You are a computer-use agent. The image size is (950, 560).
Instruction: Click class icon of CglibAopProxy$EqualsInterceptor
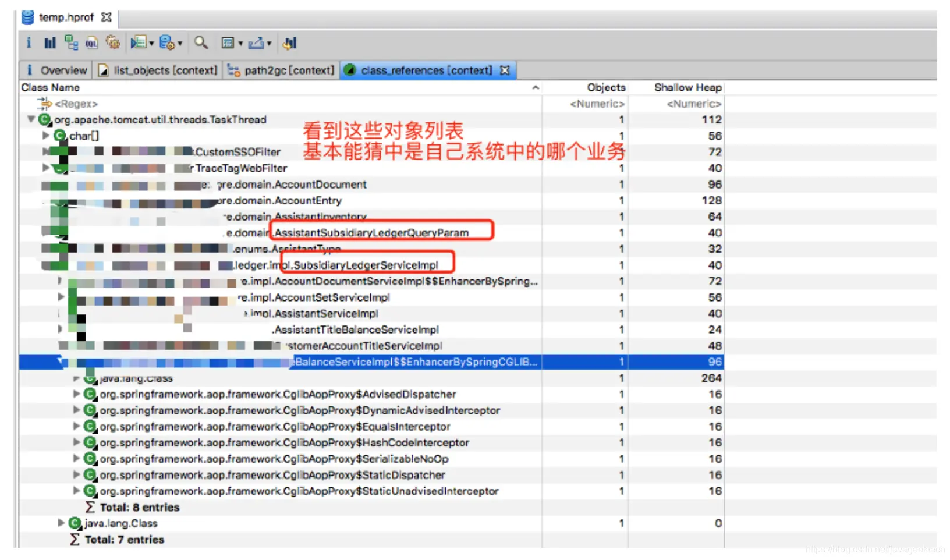click(x=90, y=427)
